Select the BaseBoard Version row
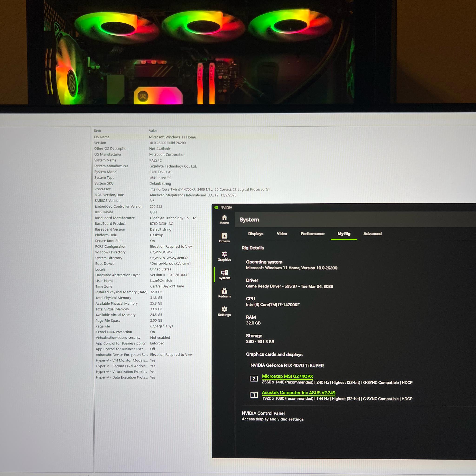 [x=133, y=229]
